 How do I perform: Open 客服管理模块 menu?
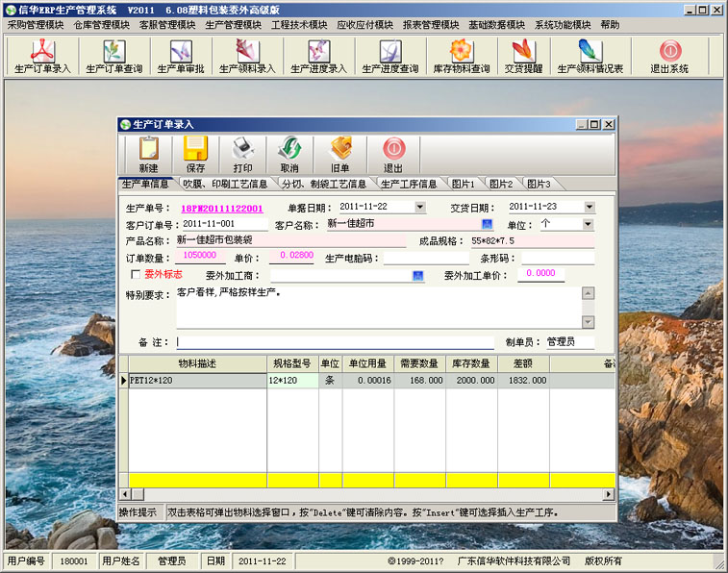pos(167,25)
